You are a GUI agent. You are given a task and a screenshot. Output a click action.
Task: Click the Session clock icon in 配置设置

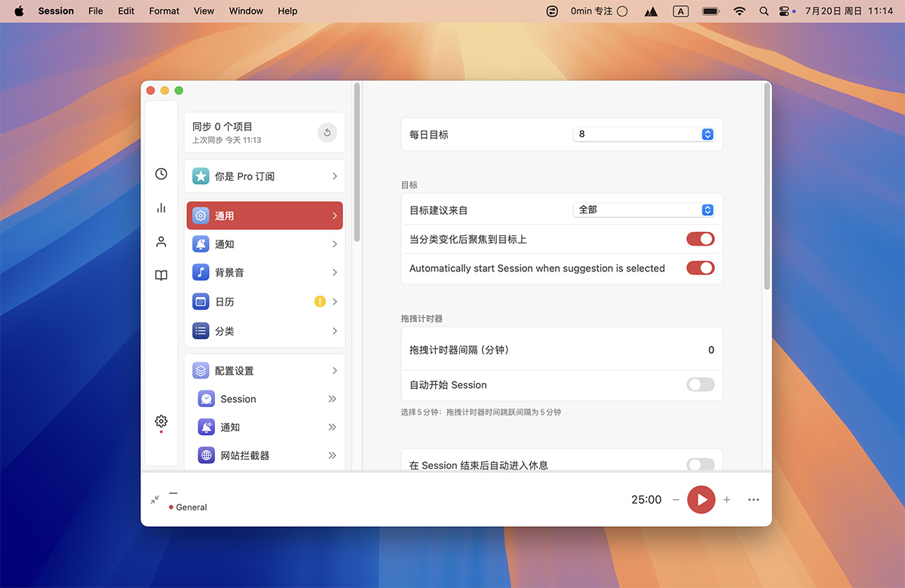click(x=207, y=399)
